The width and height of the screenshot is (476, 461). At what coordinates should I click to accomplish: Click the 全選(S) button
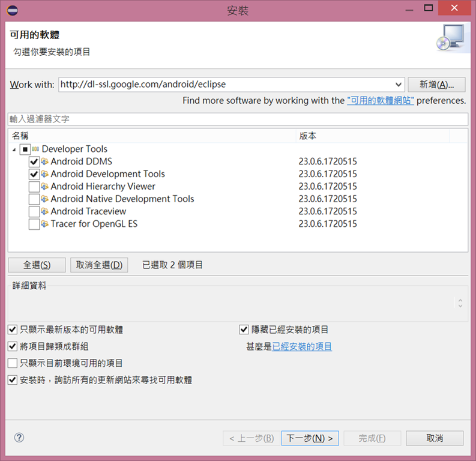[x=37, y=265]
